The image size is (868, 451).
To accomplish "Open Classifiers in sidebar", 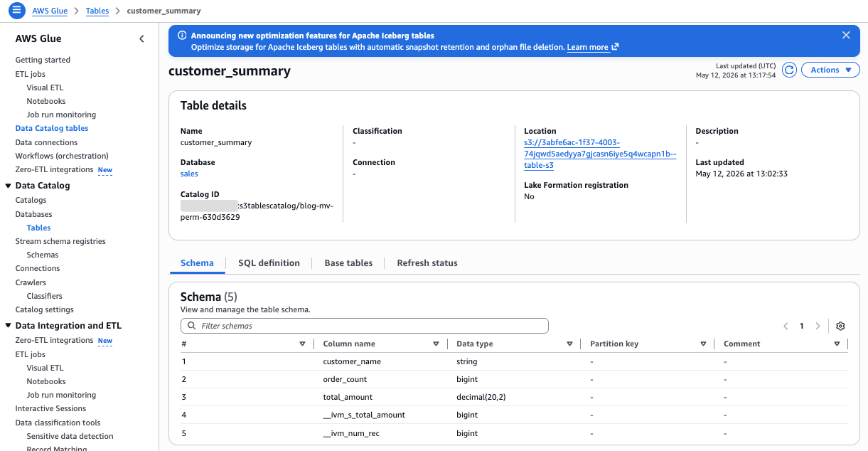I will click(44, 296).
